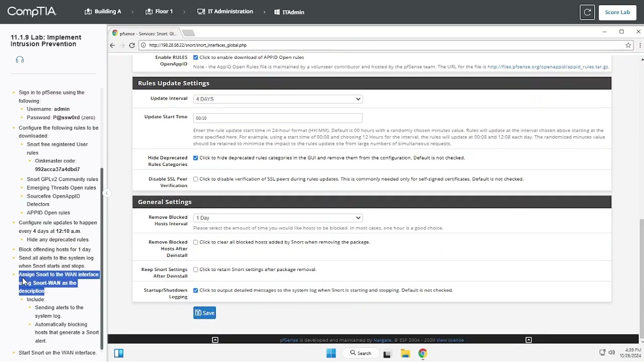Screen dimensions: 644x362
Task: Open Floor 1 breadcrumb
Action: 159,12
